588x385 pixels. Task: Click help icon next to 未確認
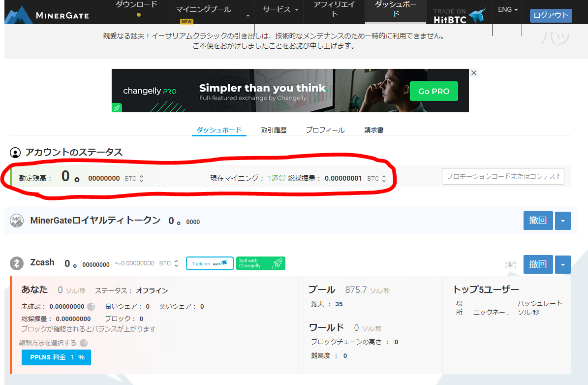(91, 307)
